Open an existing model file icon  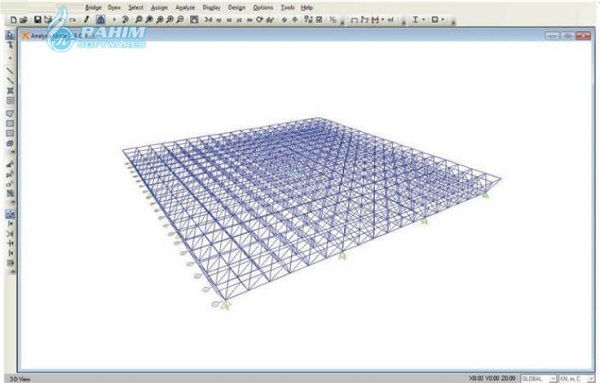coord(24,20)
